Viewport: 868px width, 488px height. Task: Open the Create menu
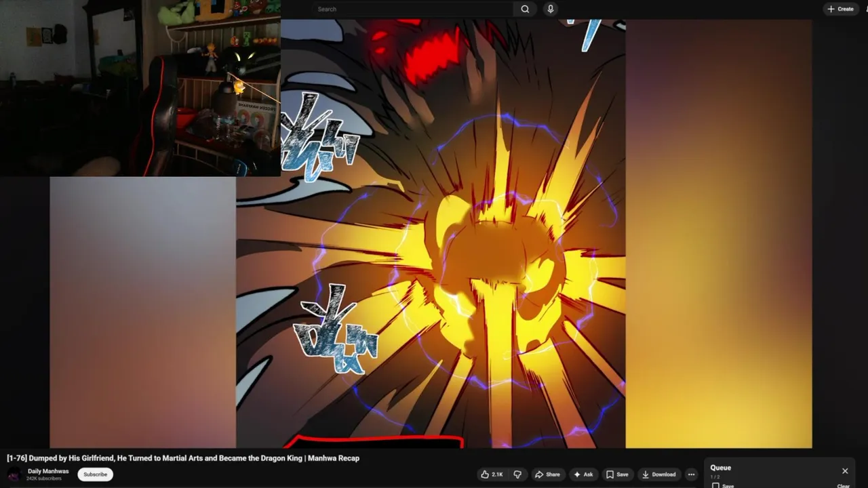[x=840, y=9]
